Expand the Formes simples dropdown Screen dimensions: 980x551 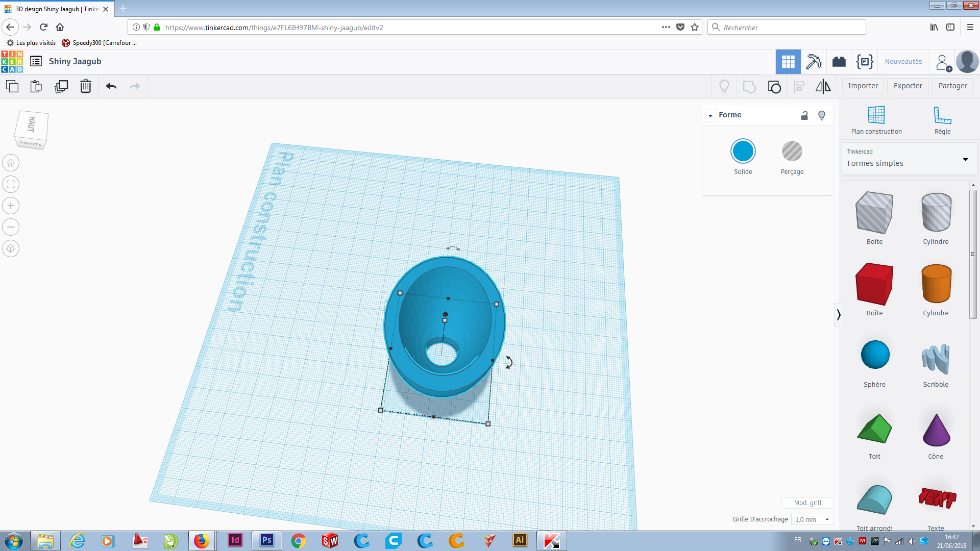point(965,159)
